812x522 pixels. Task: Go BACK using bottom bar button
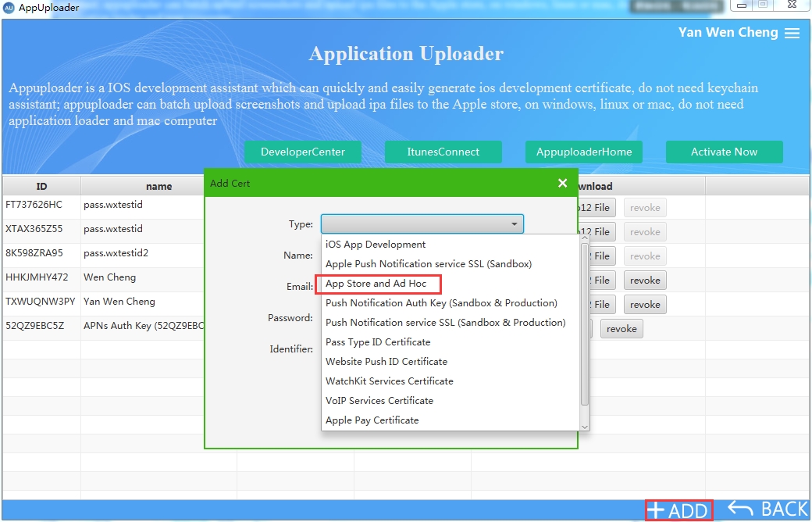click(x=768, y=509)
